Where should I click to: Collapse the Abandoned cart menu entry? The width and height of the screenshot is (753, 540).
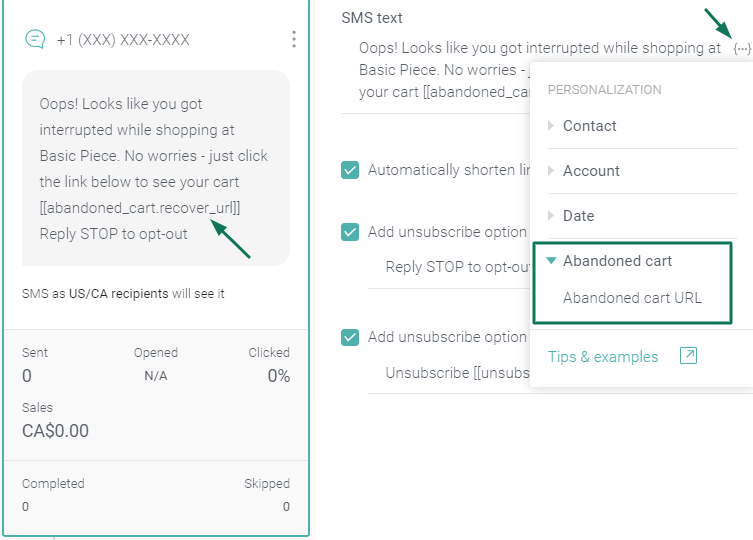tap(617, 261)
